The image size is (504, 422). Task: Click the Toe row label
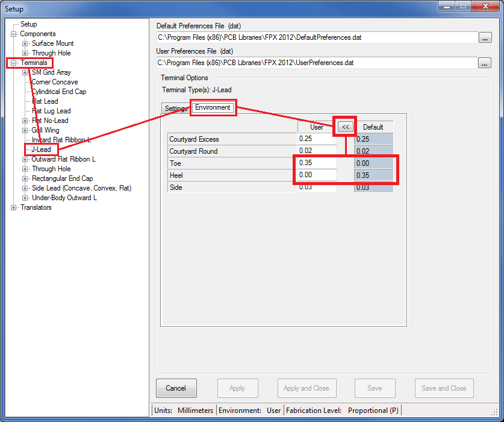tap(232, 163)
